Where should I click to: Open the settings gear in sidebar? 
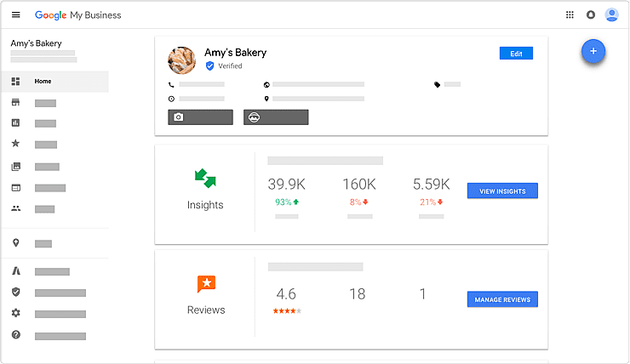pyautogui.click(x=15, y=313)
